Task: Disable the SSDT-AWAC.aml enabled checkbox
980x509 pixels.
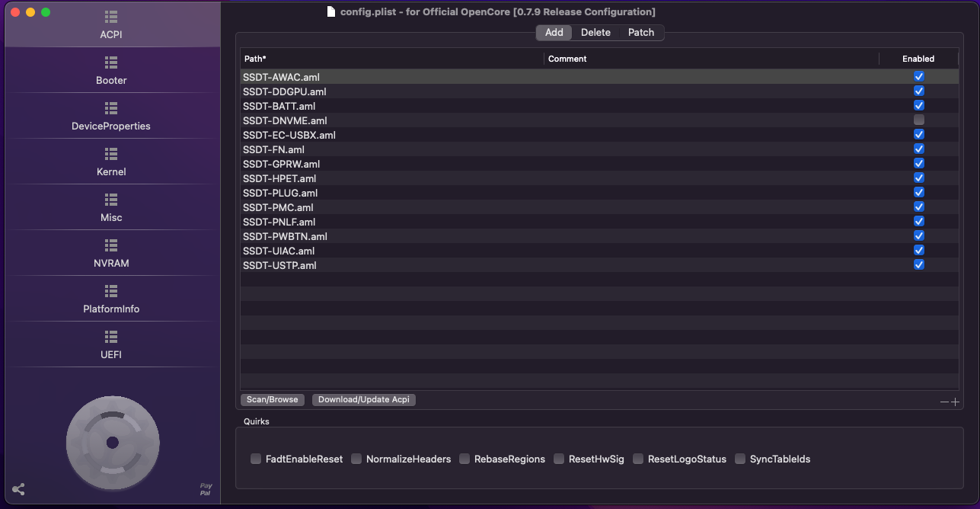Action: (x=919, y=77)
